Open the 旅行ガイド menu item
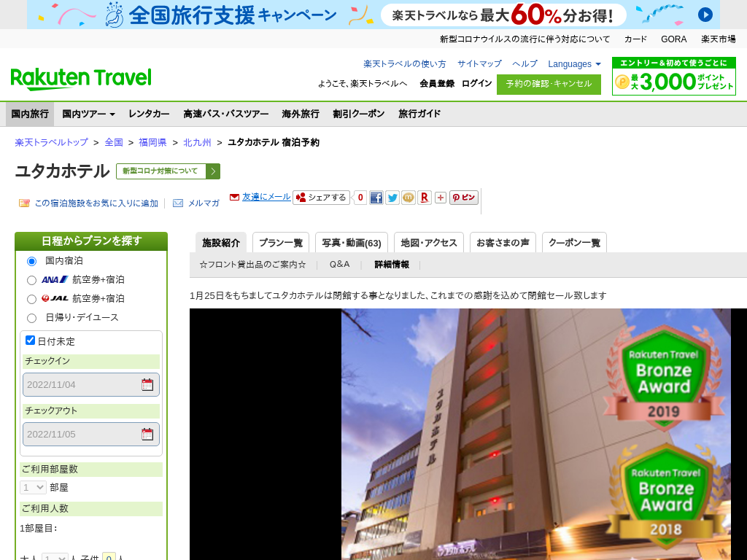 [x=419, y=114]
